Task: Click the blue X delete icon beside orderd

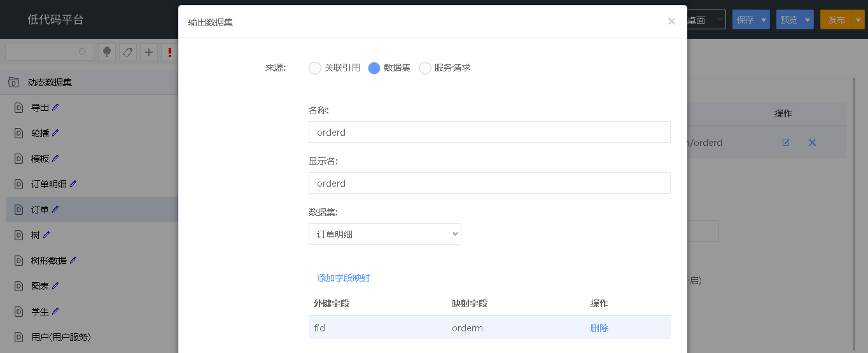Action: pos(812,143)
